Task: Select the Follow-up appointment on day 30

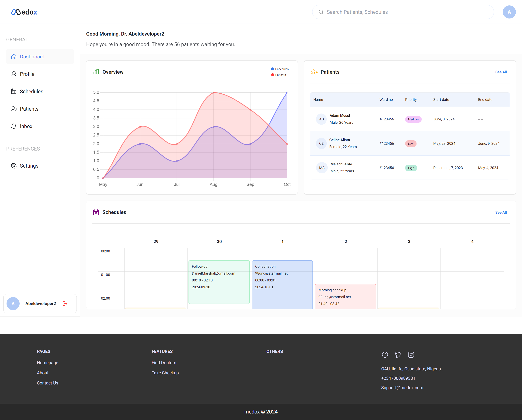Action: (x=219, y=282)
